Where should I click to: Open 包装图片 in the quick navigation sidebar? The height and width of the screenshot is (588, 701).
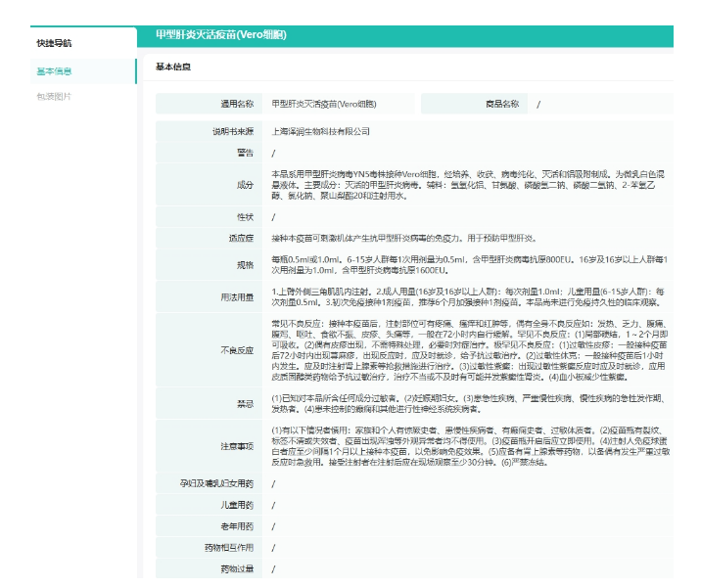coord(54,96)
